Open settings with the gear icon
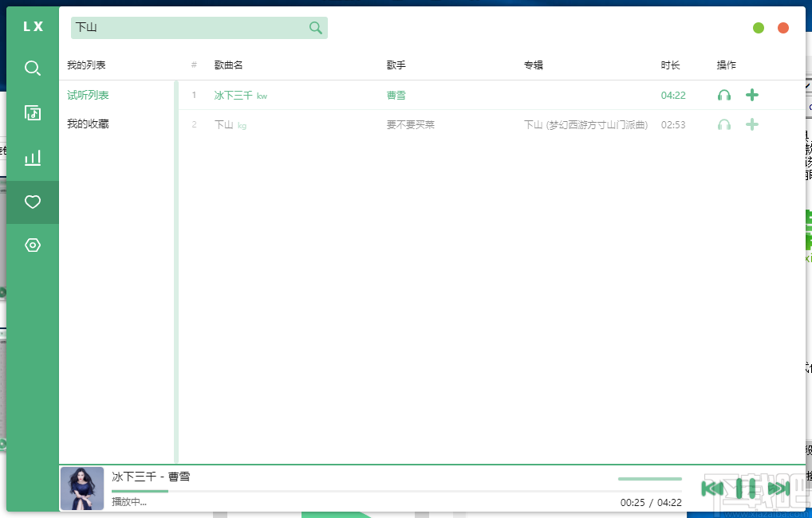 (x=32, y=245)
